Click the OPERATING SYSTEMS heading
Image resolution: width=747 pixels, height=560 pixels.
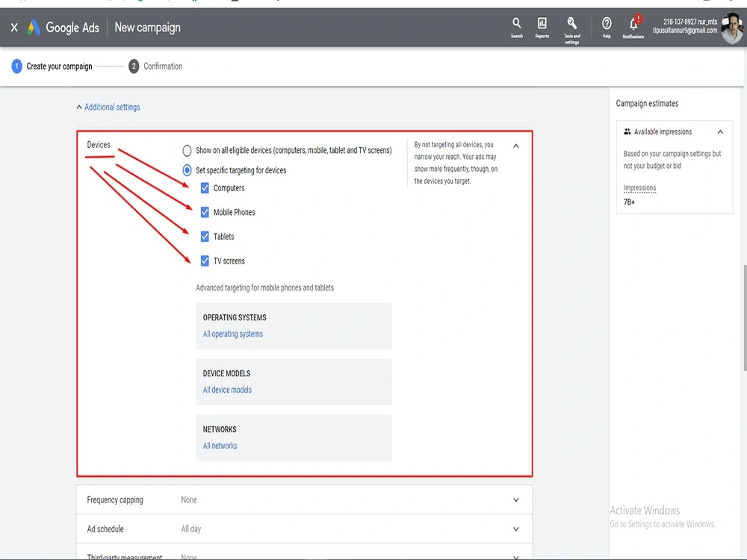tap(235, 317)
